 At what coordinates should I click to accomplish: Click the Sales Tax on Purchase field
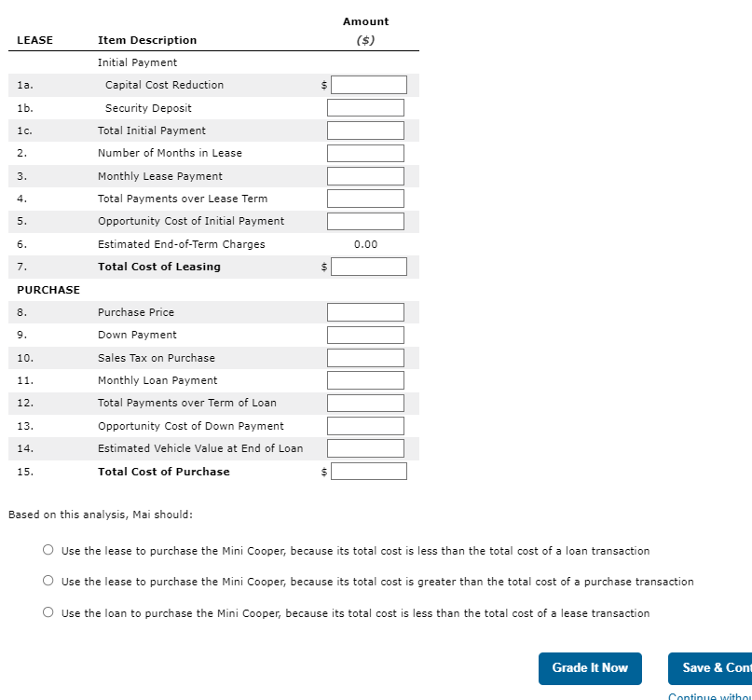[x=365, y=358]
